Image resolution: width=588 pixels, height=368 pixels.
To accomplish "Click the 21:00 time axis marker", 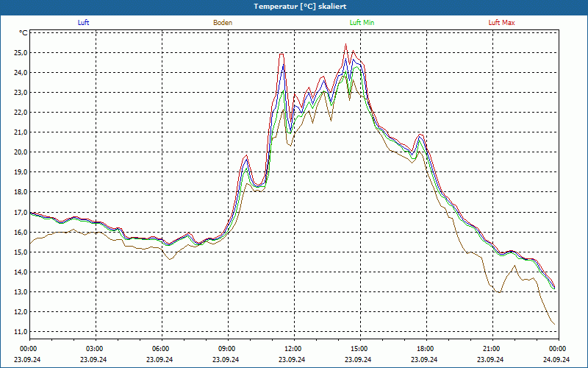I will (x=491, y=349).
